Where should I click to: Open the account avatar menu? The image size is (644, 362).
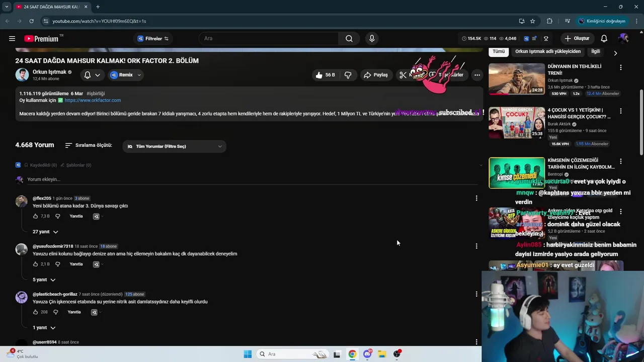pos(623,39)
